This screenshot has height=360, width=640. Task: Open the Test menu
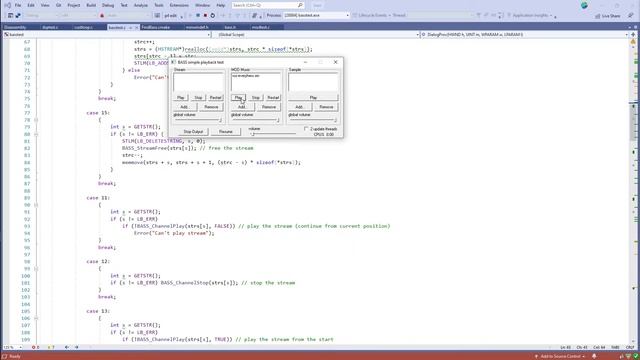tap(124, 5)
